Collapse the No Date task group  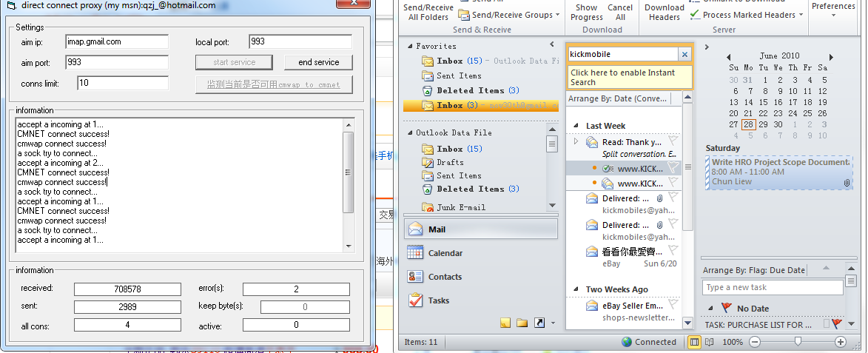[x=711, y=309]
